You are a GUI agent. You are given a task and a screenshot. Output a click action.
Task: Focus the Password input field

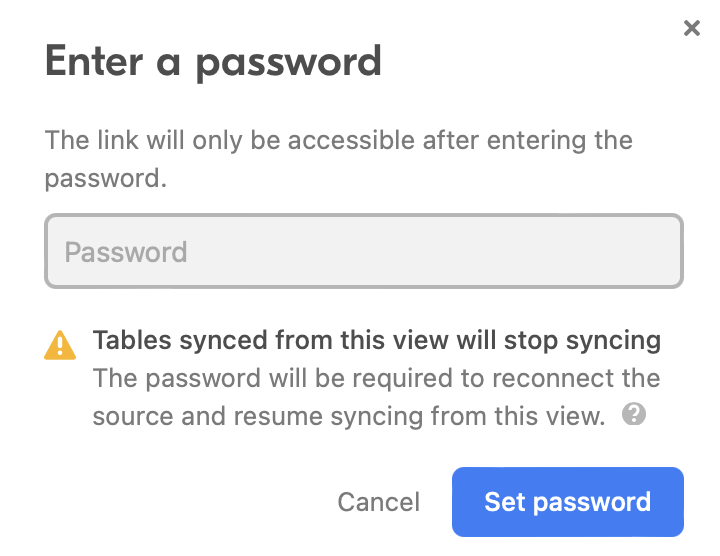click(364, 251)
